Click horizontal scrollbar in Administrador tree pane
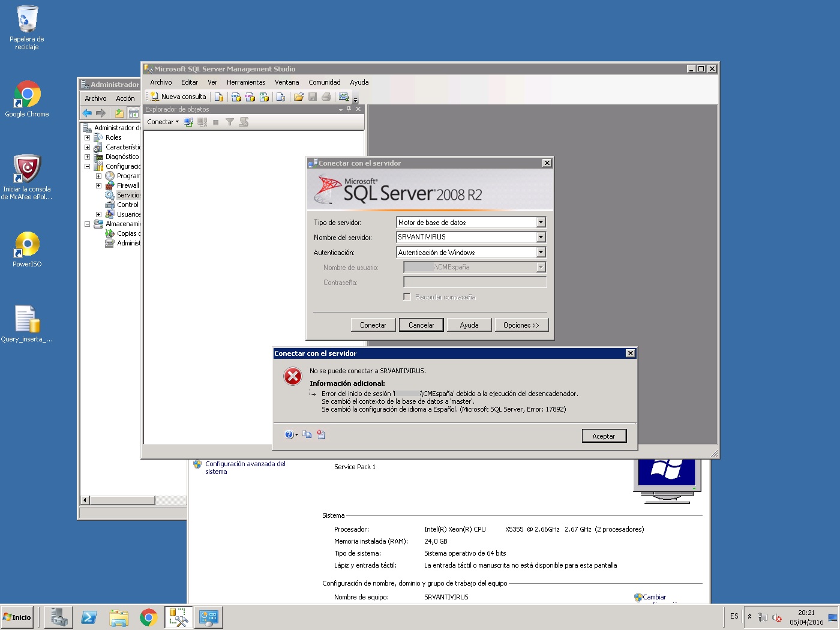 [x=122, y=500]
